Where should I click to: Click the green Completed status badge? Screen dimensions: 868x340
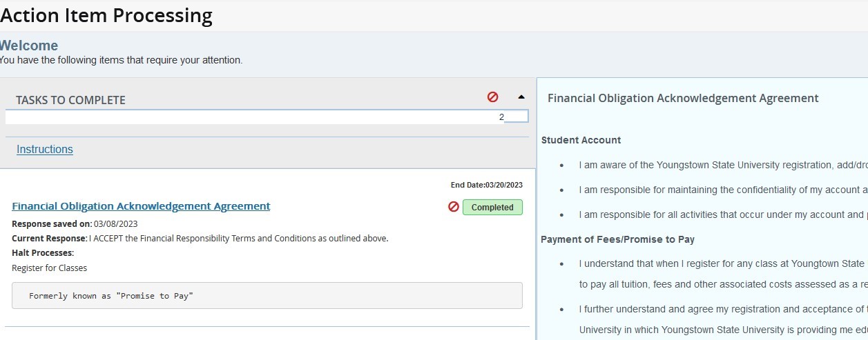coord(492,207)
